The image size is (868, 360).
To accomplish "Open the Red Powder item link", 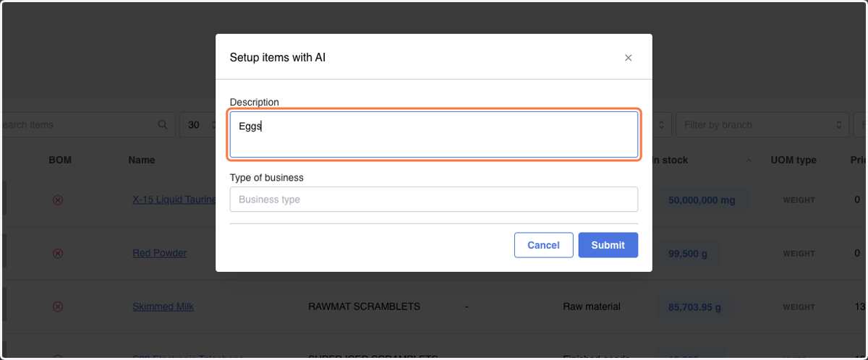I will pos(159,254).
